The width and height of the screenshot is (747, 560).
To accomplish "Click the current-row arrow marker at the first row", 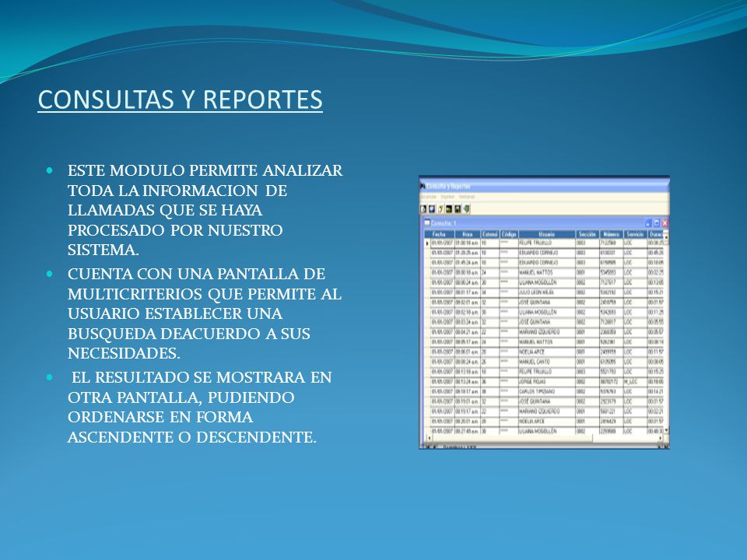I will (427, 243).
